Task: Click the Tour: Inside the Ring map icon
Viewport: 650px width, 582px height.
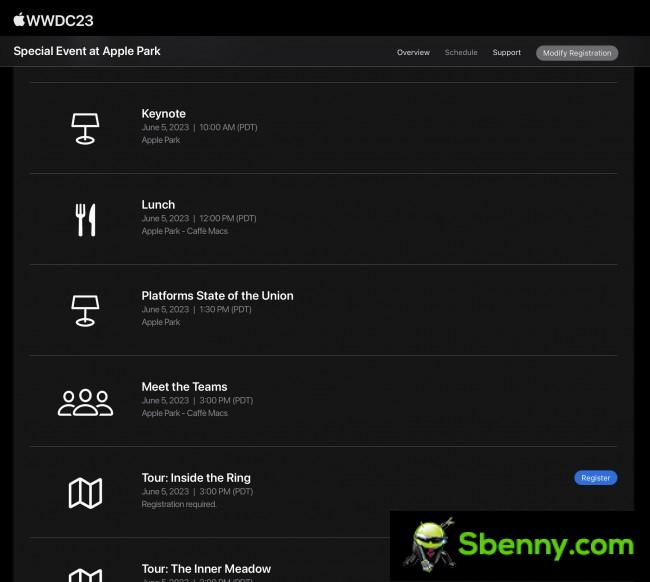Action: pos(85,493)
